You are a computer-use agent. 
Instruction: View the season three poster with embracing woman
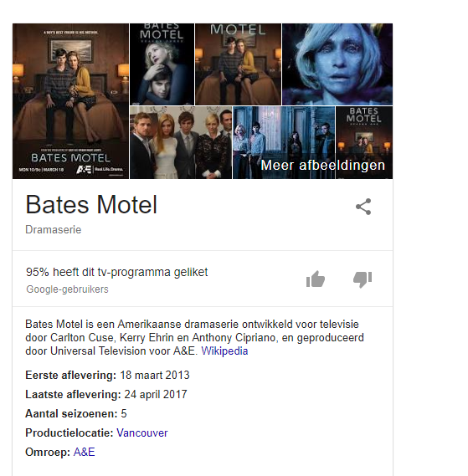click(x=162, y=64)
